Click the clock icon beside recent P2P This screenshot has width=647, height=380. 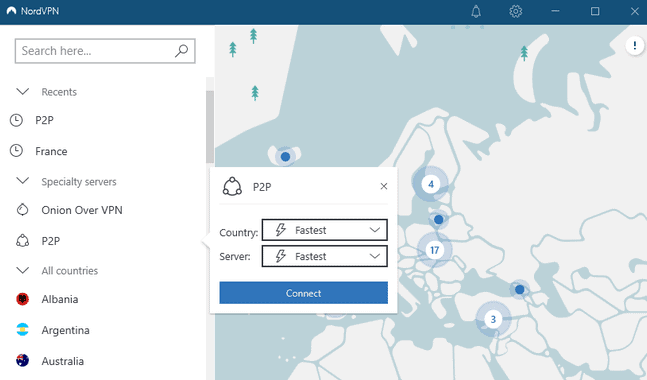coord(16,120)
